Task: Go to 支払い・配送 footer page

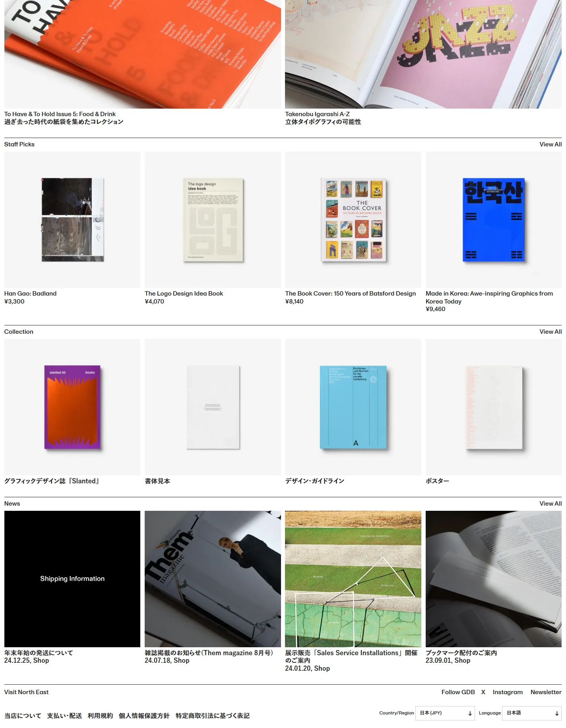Action: click(64, 716)
